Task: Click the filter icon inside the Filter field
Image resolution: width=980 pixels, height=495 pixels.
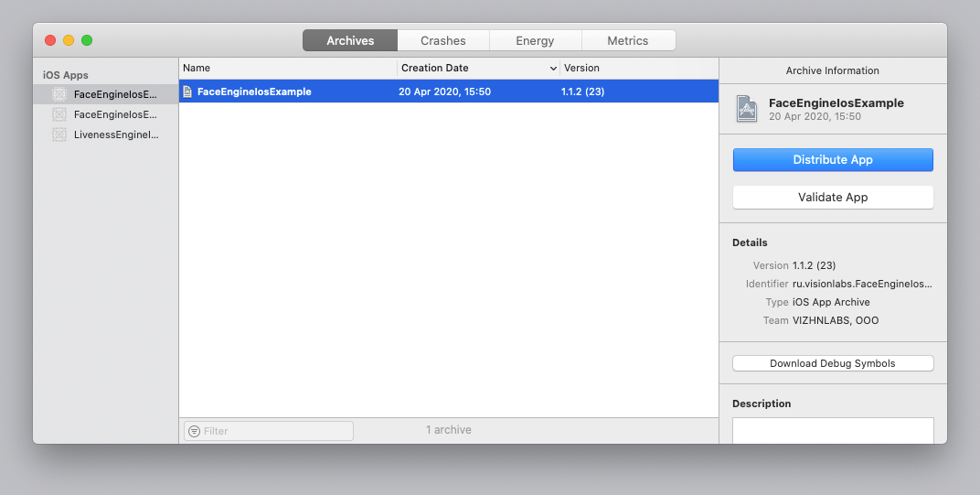Action: pos(194,431)
